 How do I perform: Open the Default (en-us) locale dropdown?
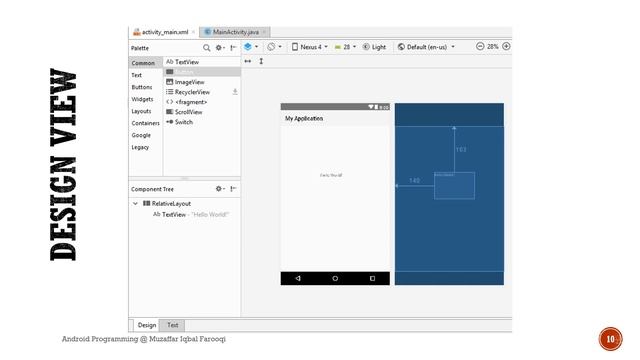[x=426, y=47]
